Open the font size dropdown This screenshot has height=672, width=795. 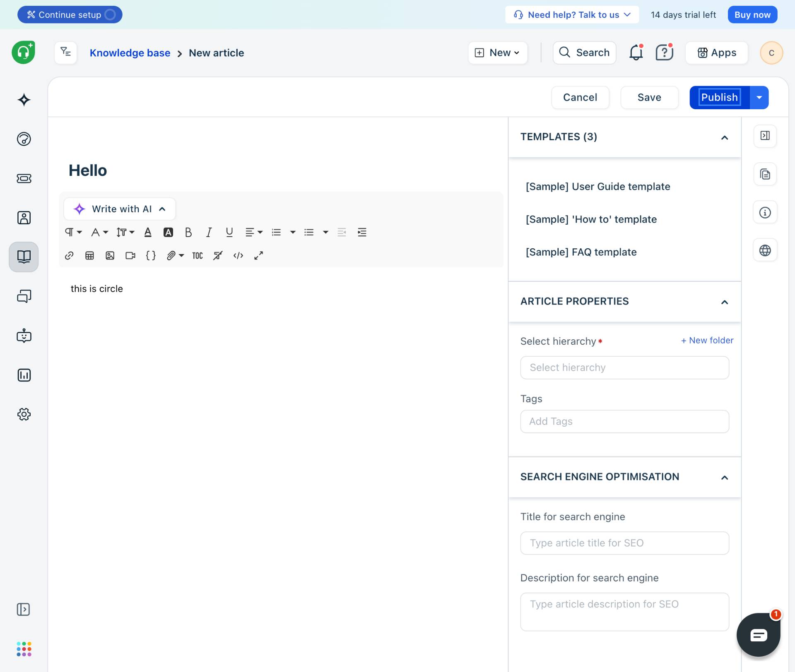[x=125, y=232]
